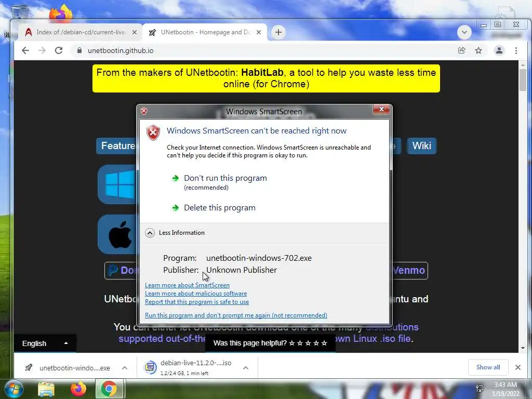Viewport: 532px width, 399px height.
Task: Go back using browser back arrow
Action: pos(25,50)
